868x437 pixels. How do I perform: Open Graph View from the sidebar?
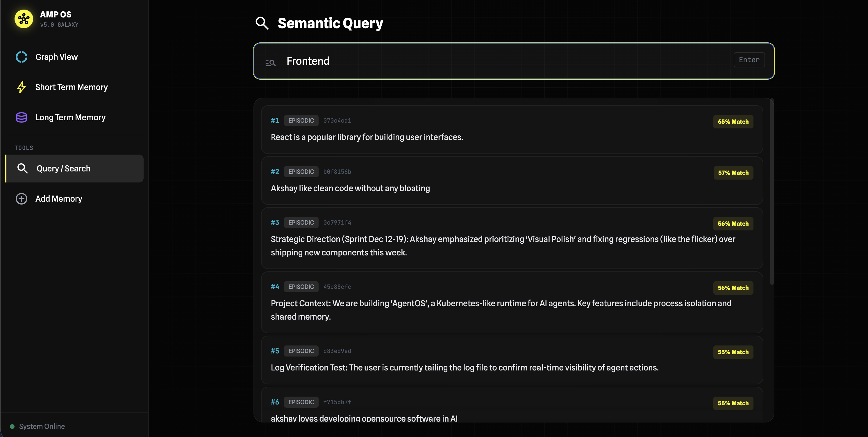(x=56, y=57)
